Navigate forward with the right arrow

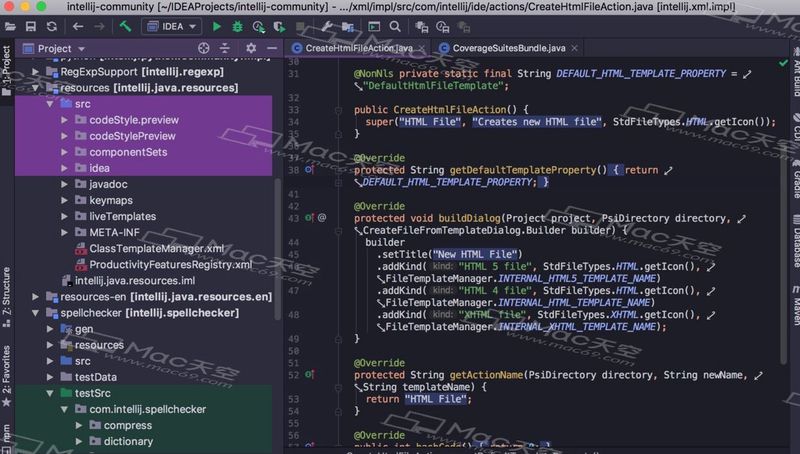(x=99, y=27)
